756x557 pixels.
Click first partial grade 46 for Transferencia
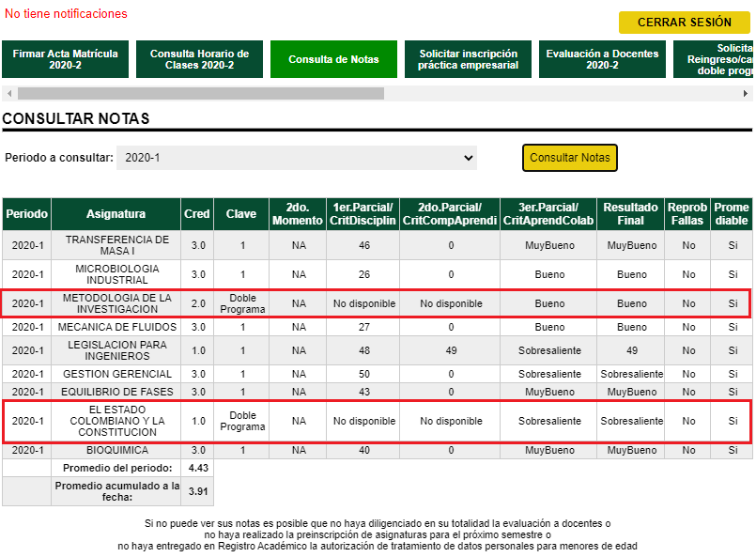tap(364, 245)
